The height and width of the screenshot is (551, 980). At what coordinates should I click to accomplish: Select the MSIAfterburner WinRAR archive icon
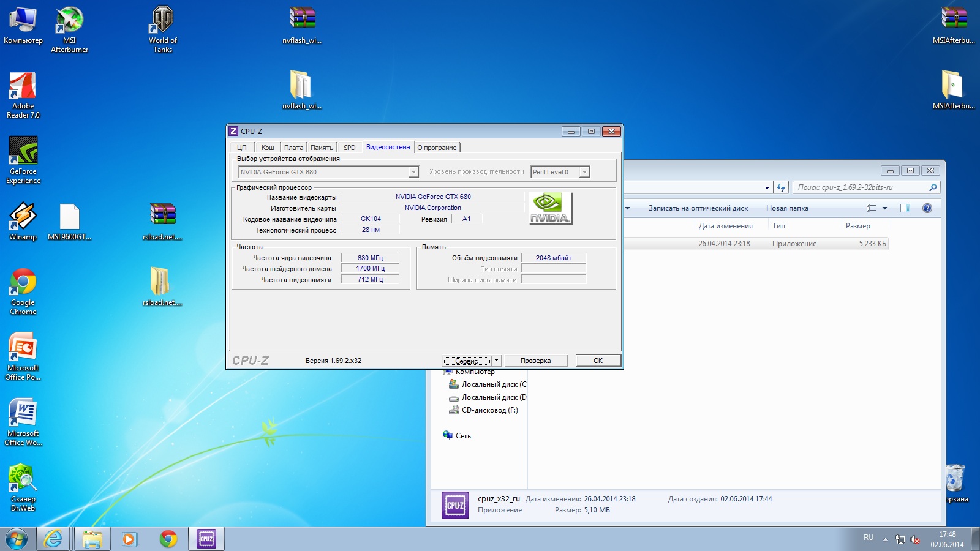[x=954, y=25]
